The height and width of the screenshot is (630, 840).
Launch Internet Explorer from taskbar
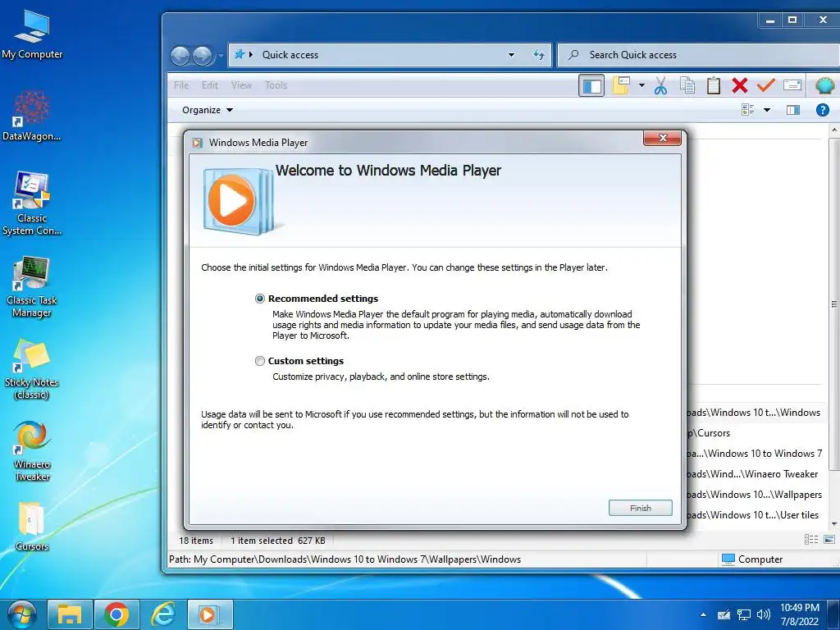(x=163, y=614)
